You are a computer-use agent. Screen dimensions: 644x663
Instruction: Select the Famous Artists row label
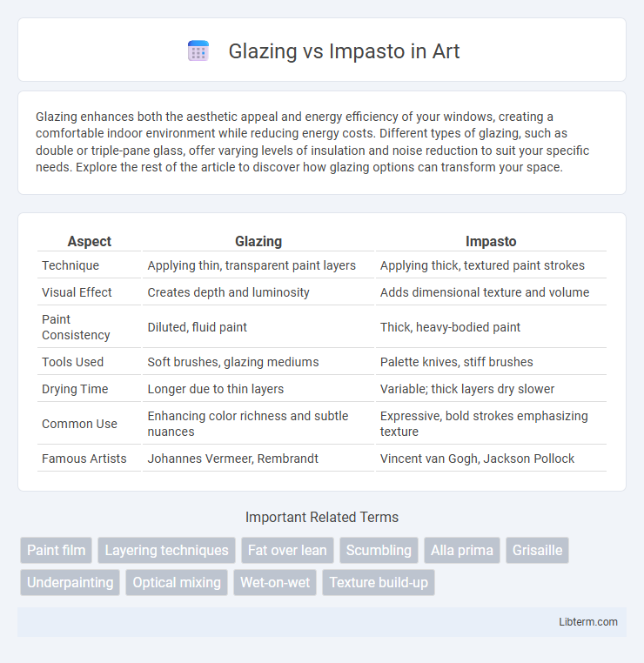pos(84,459)
